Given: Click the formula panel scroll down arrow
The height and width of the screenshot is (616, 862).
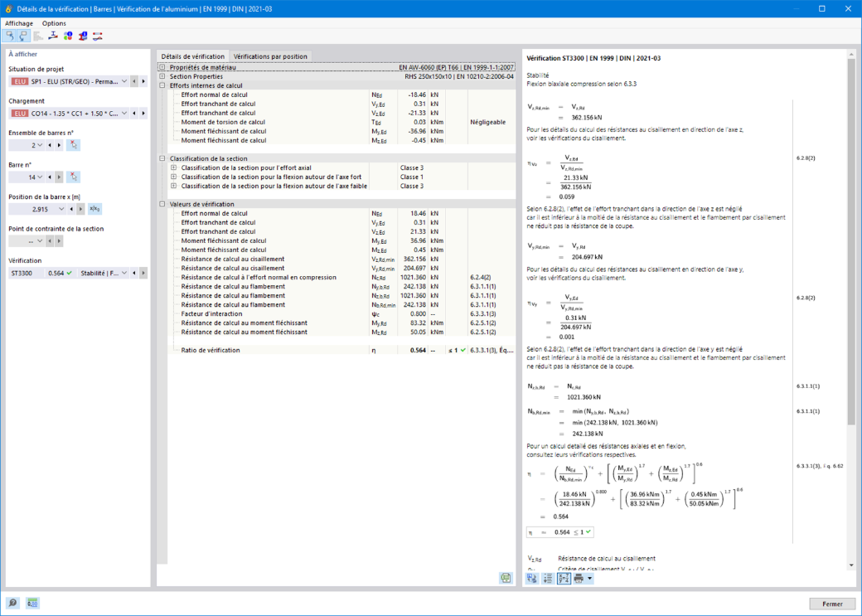Looking at the screenshot, I should [851, 565].
